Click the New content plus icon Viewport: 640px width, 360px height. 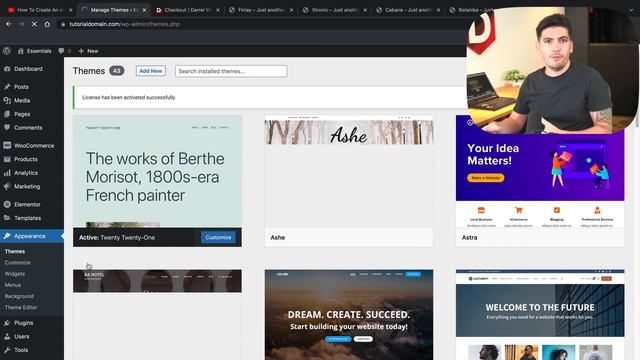tap(81, 51)
